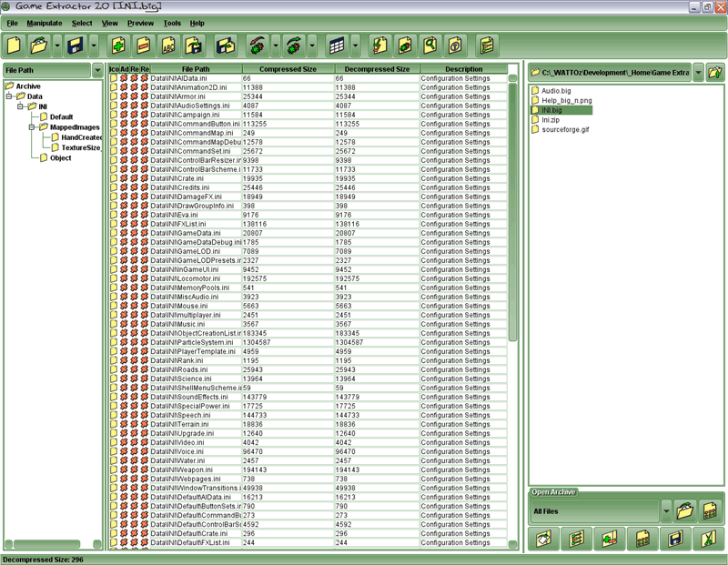Image resolution: width=728 pixels, height=565 pixels.
Task: Toggle the Replaced mark for Campaign.ini row
Action: click(144, 116)
